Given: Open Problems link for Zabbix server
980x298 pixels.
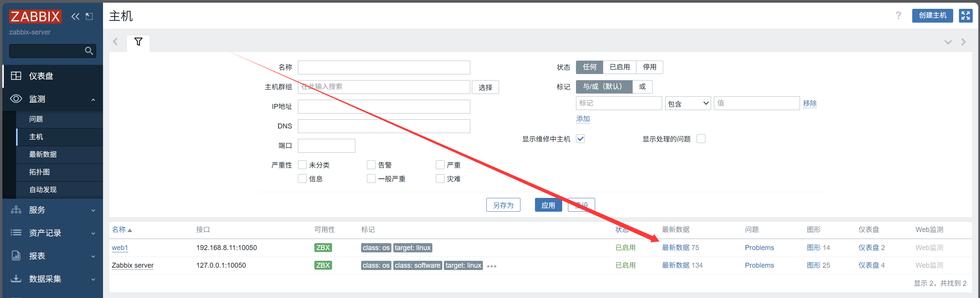Looking at the screenshot, I should pos(759,265).
